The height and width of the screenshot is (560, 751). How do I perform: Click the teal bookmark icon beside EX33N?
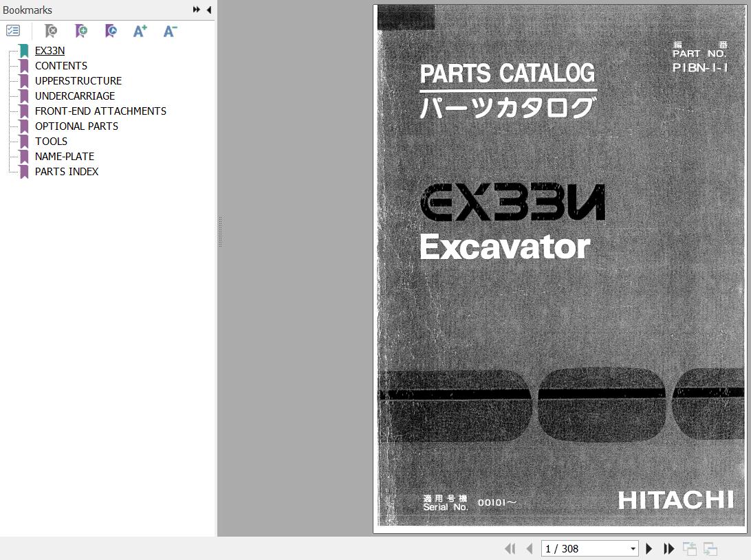click(x=24, y=51)
